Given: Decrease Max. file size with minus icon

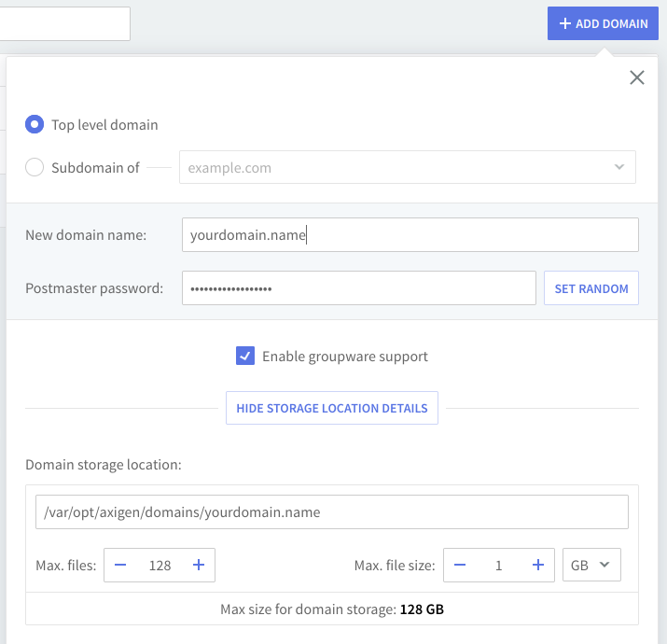Looking at the screenshot, I should [x=461, y=565].
